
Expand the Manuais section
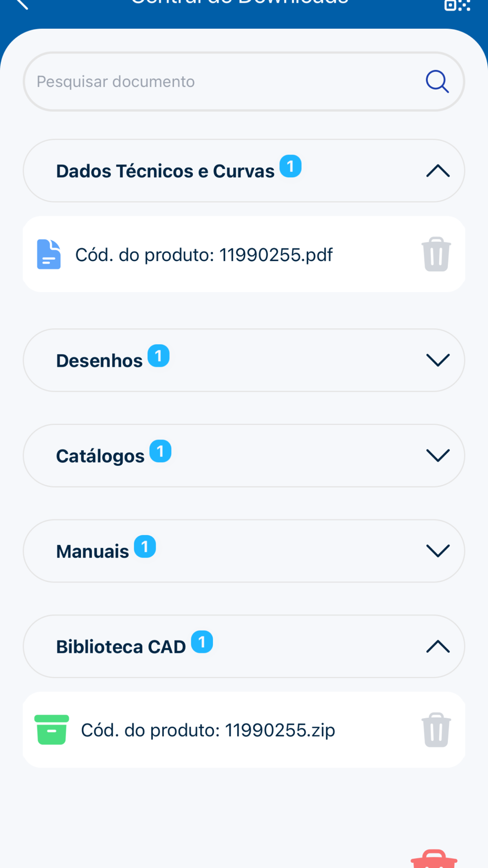click(x=438, y=551)
